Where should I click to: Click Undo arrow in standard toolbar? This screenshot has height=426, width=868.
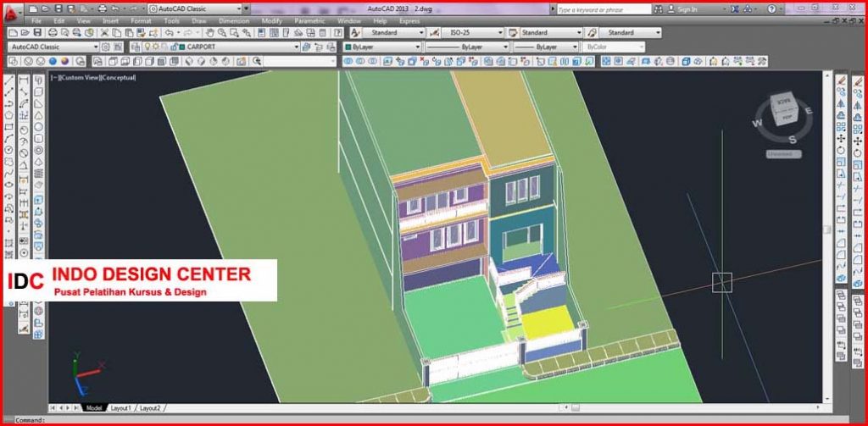[x=170, y=33]
